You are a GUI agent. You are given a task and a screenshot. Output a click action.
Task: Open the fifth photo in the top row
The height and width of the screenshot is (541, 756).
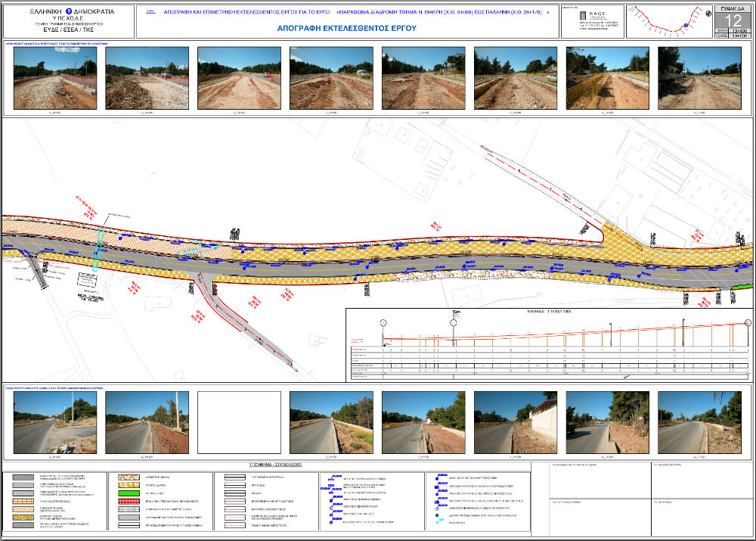pyautogui.click(x=423, y=78)
